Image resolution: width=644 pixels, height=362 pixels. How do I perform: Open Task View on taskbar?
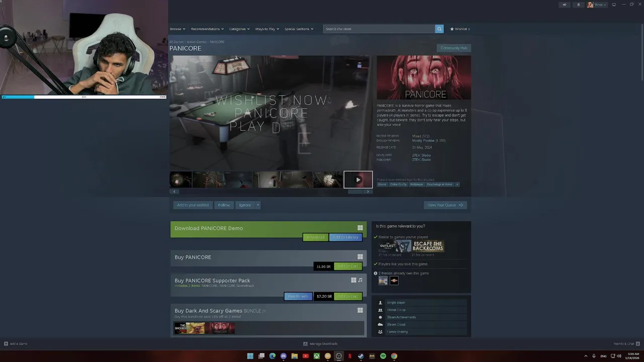click(261, 356)
